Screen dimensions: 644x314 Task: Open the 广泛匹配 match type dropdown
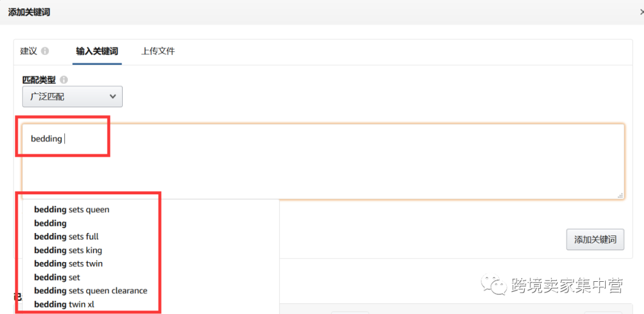point(72,97)
